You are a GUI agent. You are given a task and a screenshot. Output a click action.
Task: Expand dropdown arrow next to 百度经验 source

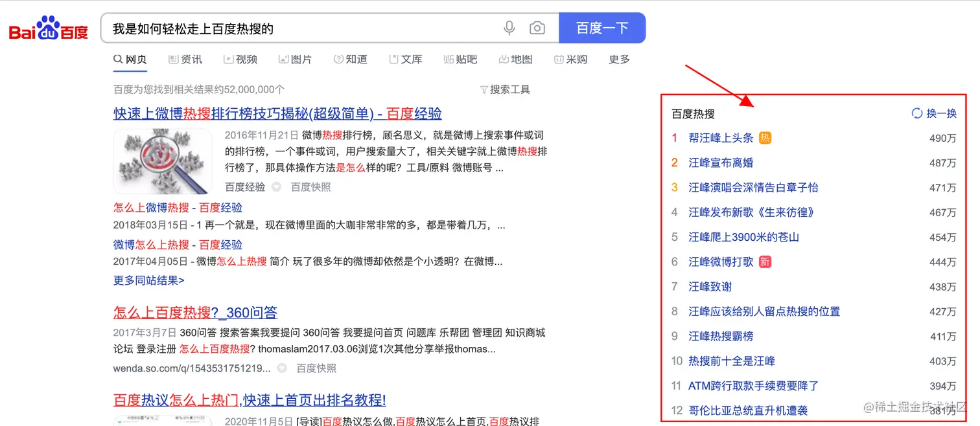click(276, 187)
